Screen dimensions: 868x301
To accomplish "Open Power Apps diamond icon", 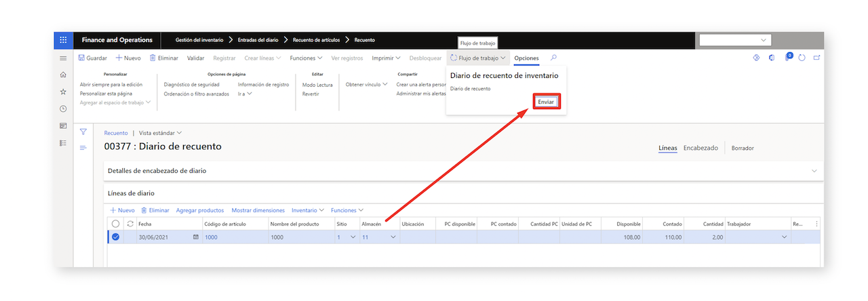I will pyautogui.click(x=756, y=58).
